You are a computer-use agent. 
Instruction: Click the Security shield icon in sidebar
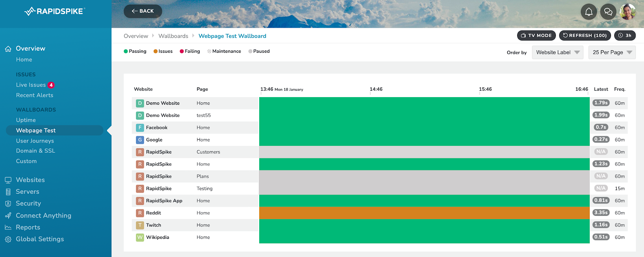pyautogui.click(x=8, y=203)
